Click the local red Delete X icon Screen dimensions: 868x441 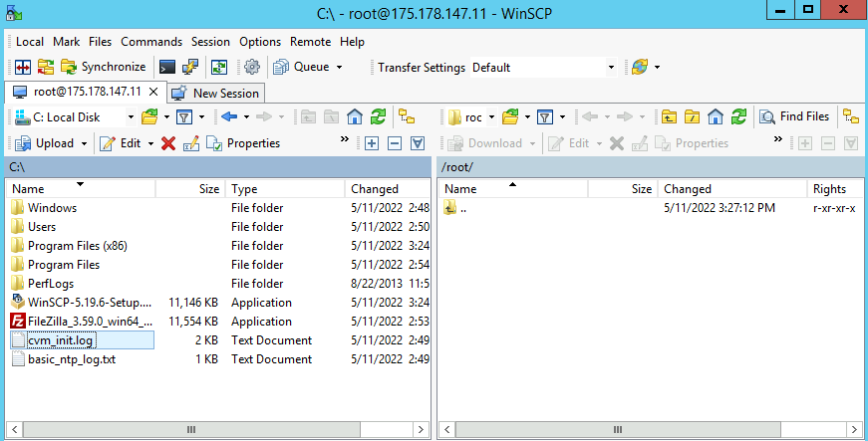coord(168,143)
